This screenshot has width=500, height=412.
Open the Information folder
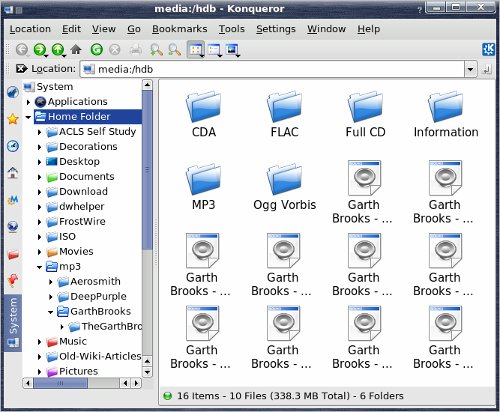446,114
